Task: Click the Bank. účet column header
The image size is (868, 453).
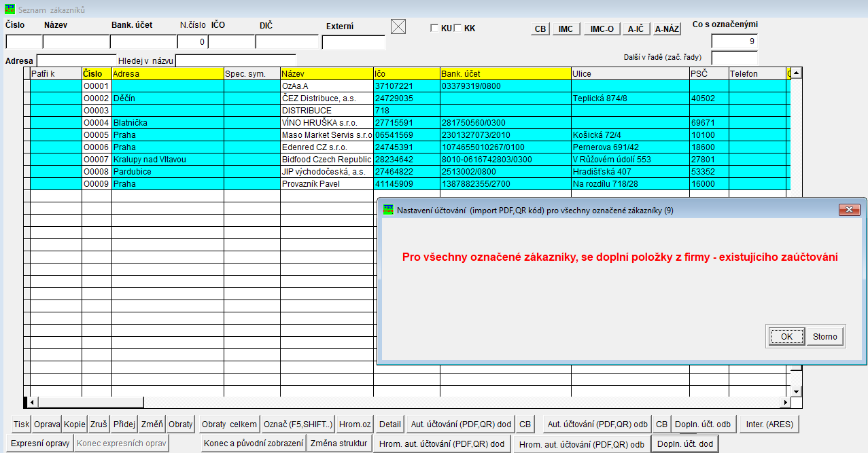Action: click(505, 73)
